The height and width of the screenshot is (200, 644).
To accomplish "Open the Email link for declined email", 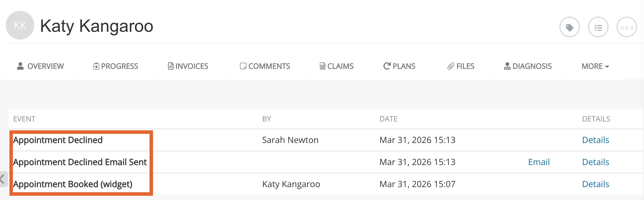I will click(x=539, y=162).
